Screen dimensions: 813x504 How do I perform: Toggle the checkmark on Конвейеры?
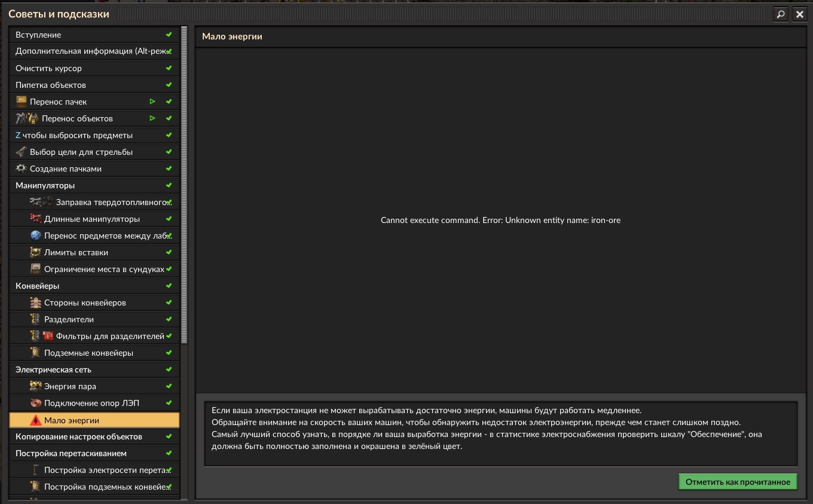pos(169,286)
